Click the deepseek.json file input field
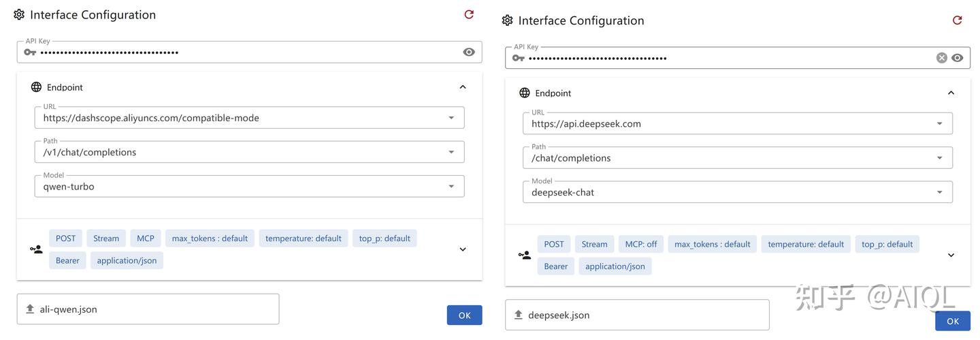Screen dimensions: 980x340 (x=637, y=315)
